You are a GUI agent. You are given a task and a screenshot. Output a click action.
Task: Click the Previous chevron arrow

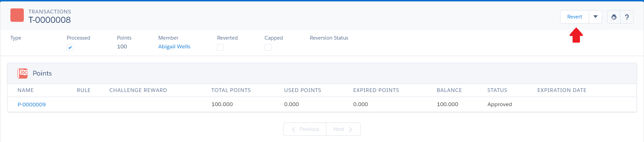(293, 129)
